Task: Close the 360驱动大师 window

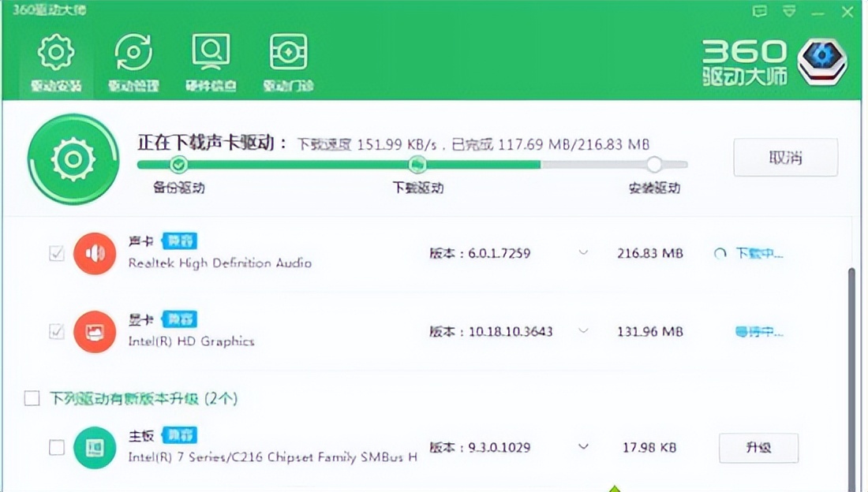Action: (847, 12)
